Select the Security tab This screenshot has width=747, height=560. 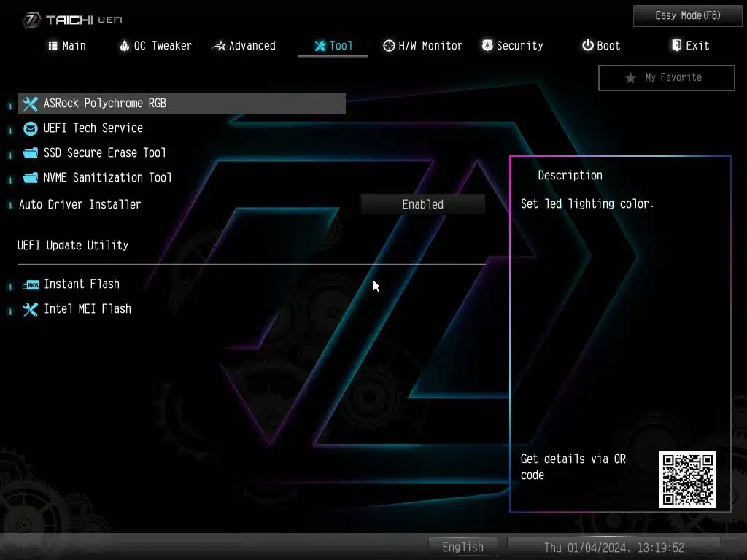[x=512, y=46]
